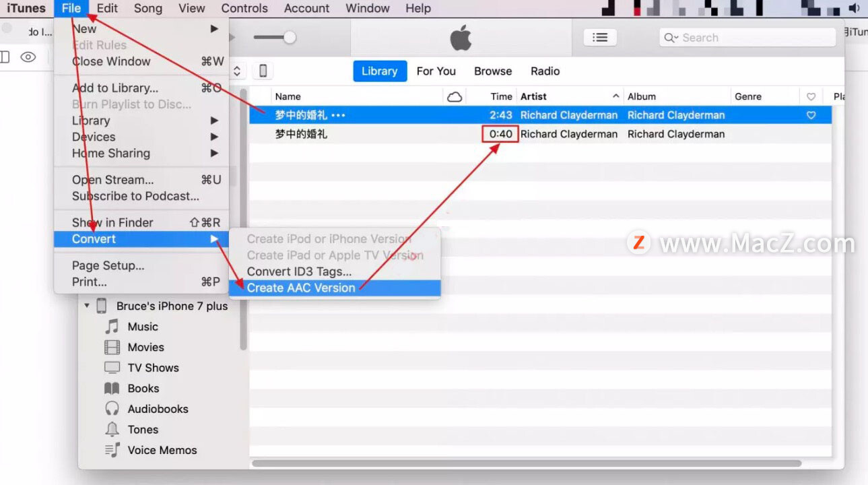Open the media type selector stepper

[x=237, y=71]
